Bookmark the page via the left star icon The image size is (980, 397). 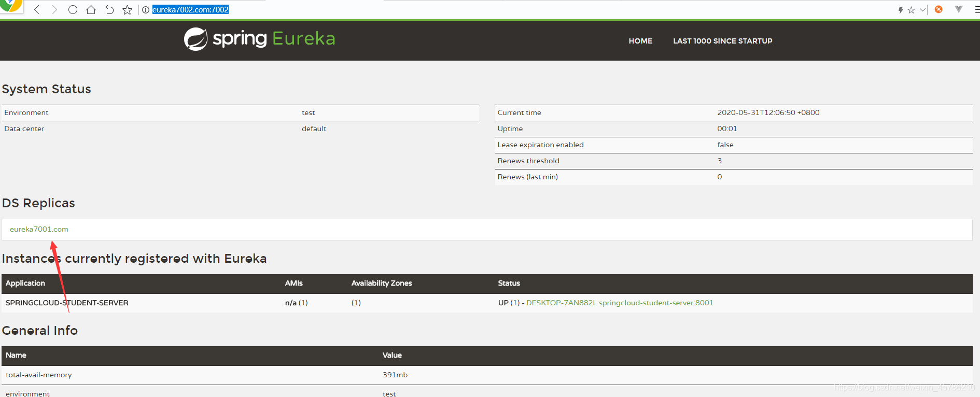(x=127, y=10)
